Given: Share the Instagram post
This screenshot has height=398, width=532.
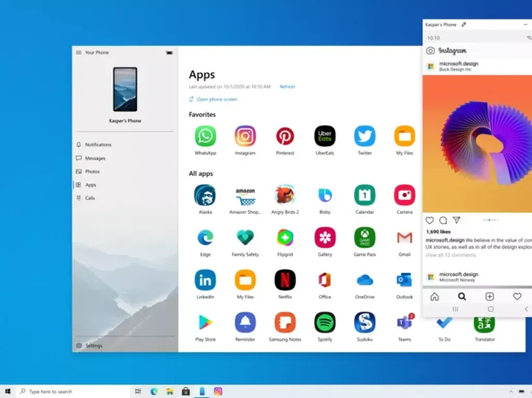Looking at the screenshot, I should [456, 220].
